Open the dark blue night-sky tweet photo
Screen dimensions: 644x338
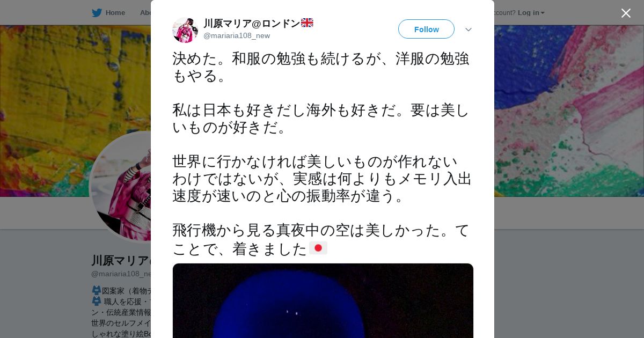(323, 300)
